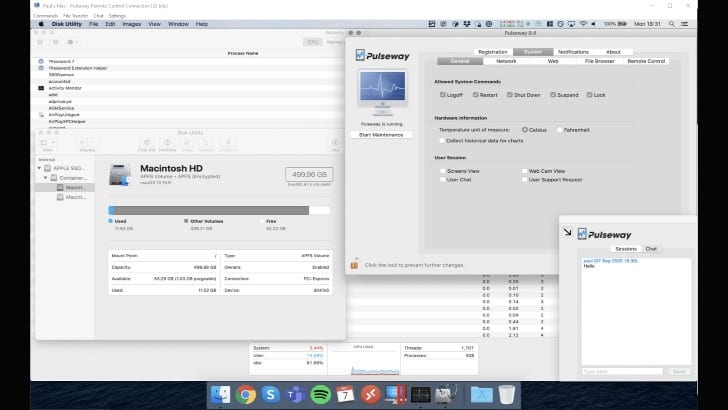Switch to the Network sub-tab
728x410 pixels.
pyautogui.click(x=506, y=61)
